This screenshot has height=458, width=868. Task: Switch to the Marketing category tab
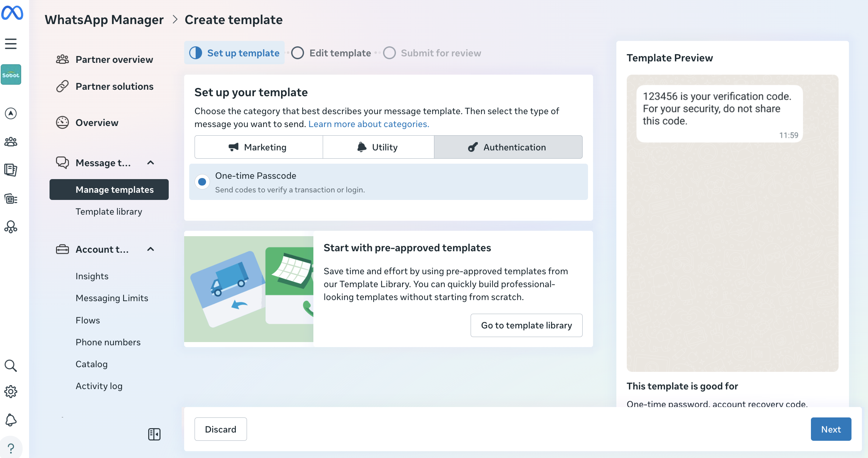(258, 147)
